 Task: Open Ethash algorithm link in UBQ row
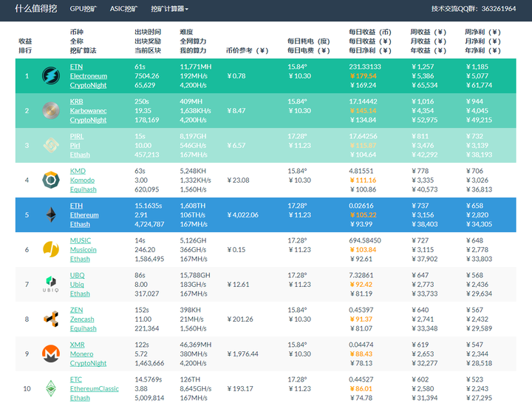click(80, 294)
